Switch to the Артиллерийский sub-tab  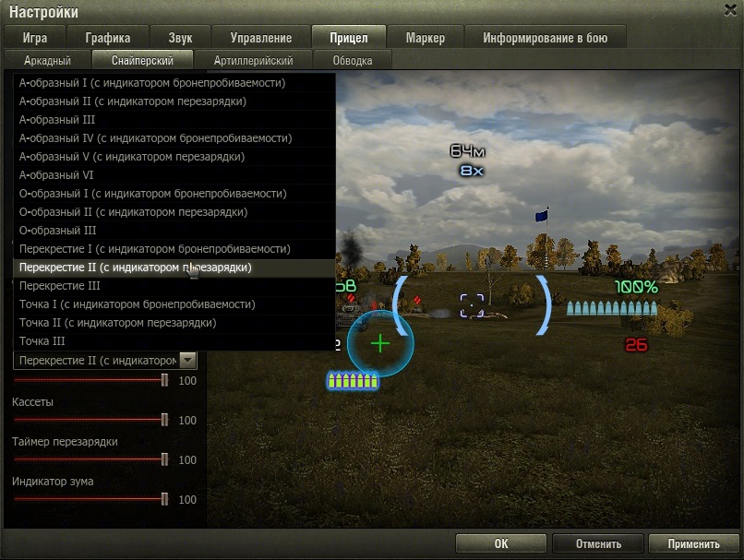pos(253,60)
